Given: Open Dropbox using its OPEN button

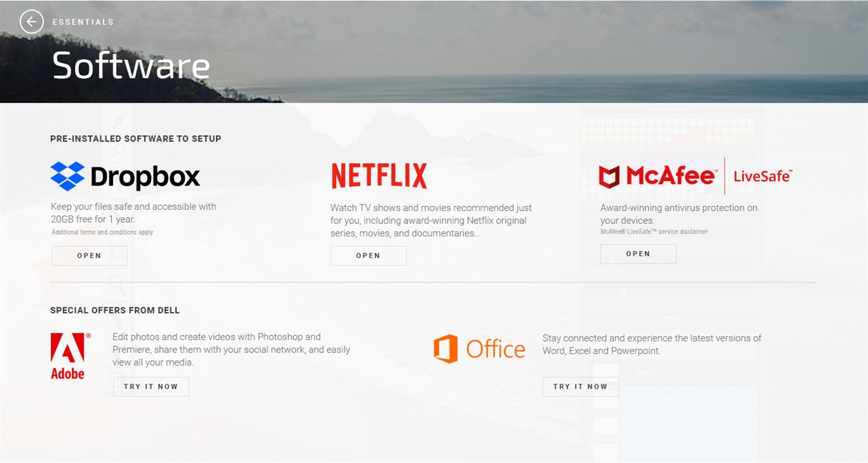Looking at the screenshot, I should tap(89, 255).
